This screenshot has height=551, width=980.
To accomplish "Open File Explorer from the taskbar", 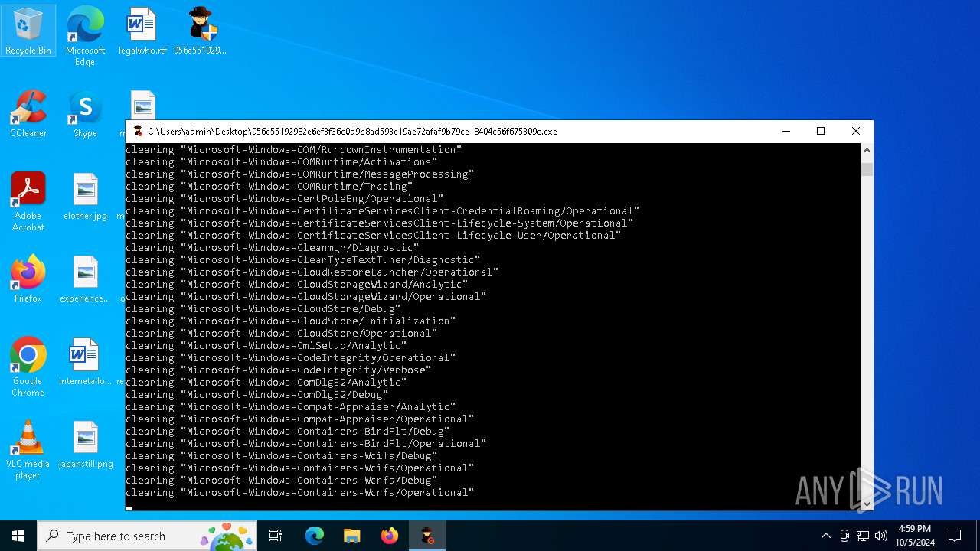I will (352, 536).
